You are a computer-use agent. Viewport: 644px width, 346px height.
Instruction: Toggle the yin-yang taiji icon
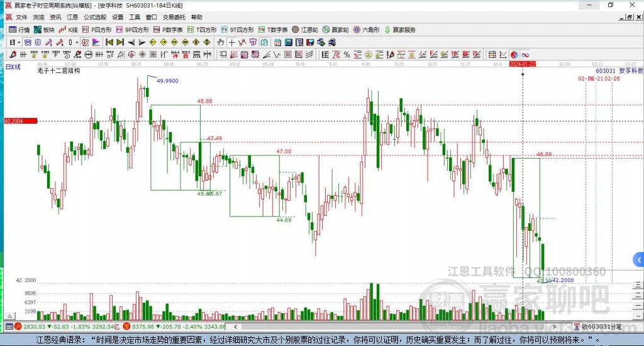(x=514, y=54)
